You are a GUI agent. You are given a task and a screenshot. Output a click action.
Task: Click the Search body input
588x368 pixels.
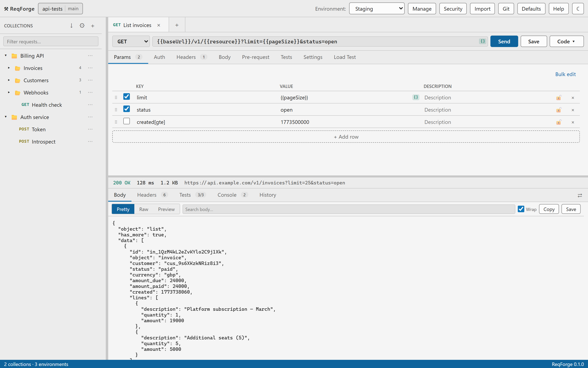(x=349, y=209)
